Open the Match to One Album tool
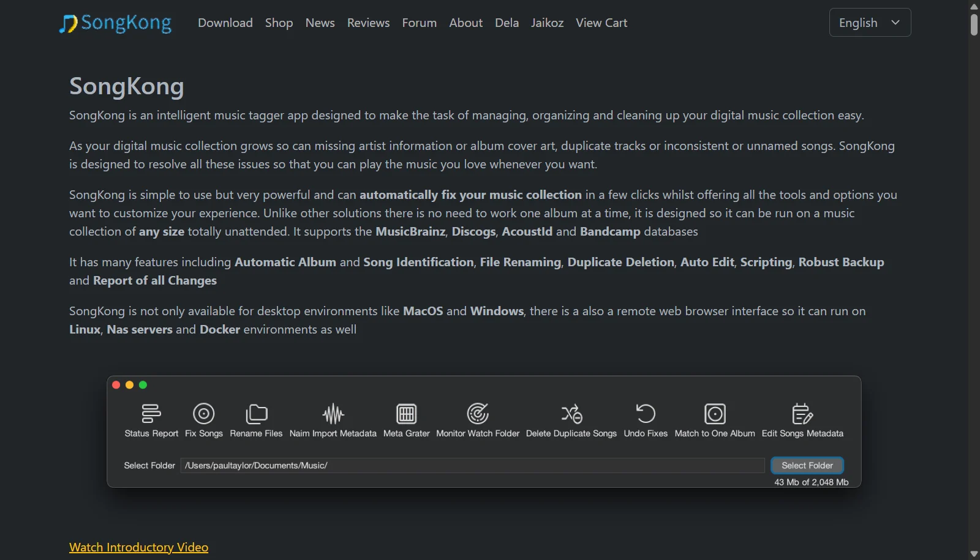 [x=715, y=414]
